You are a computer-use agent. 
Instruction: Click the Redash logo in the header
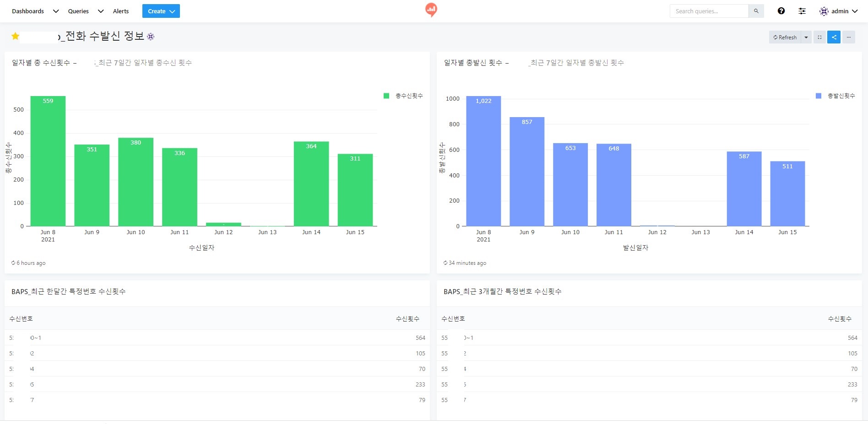(x=431, y=10)
